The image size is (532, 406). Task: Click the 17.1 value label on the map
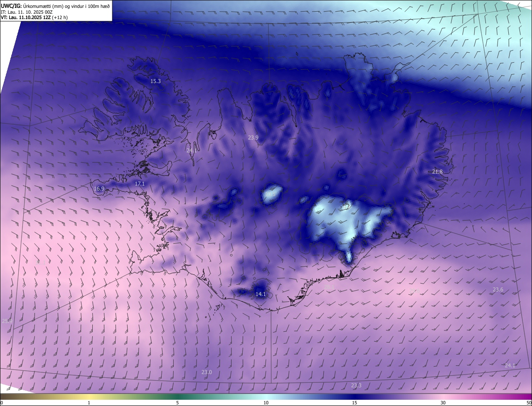[140, 183]
